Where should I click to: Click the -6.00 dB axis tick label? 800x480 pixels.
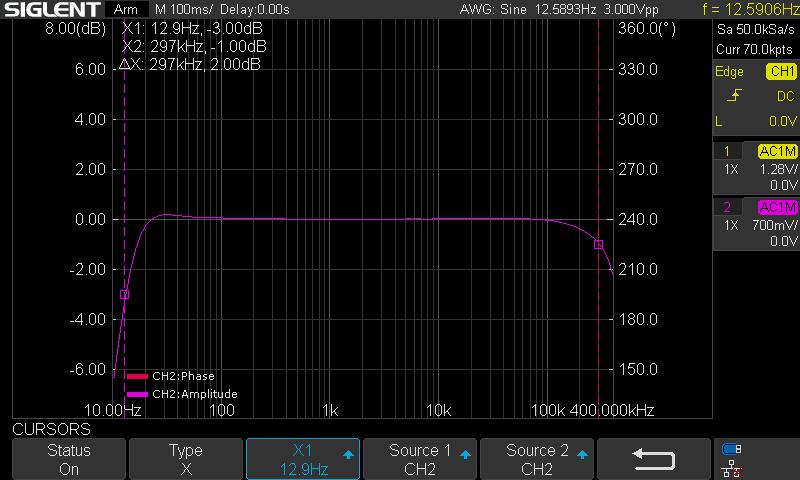point(88,369)
